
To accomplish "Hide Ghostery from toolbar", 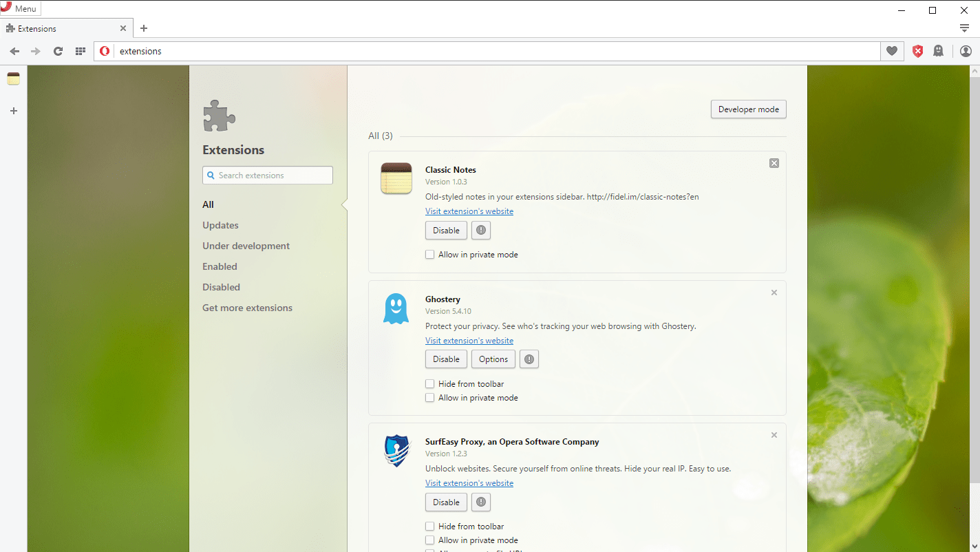I will tap(429, 384).
